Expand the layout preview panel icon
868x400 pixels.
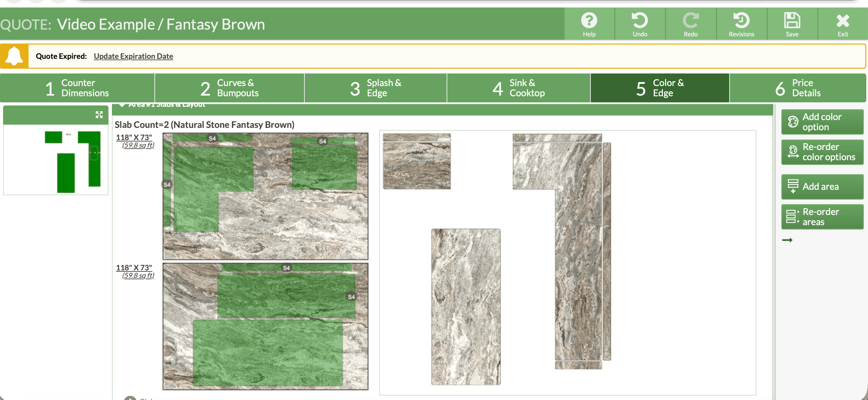click(99, 115)
